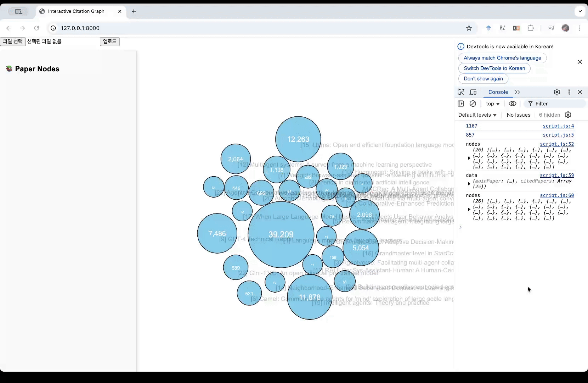Show more DevTools tabs chevron

517,92
